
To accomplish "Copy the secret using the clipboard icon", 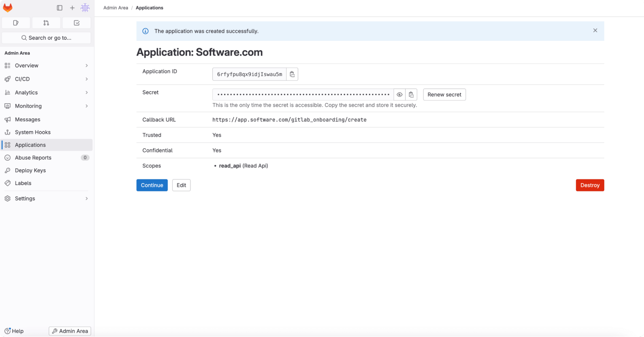I will [x=411, y=94].
